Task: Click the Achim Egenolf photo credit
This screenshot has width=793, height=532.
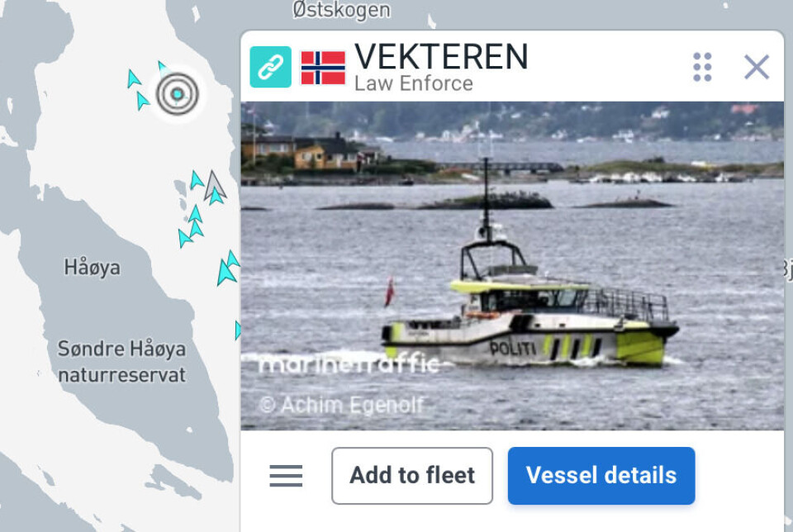Action: click(341, 405)
